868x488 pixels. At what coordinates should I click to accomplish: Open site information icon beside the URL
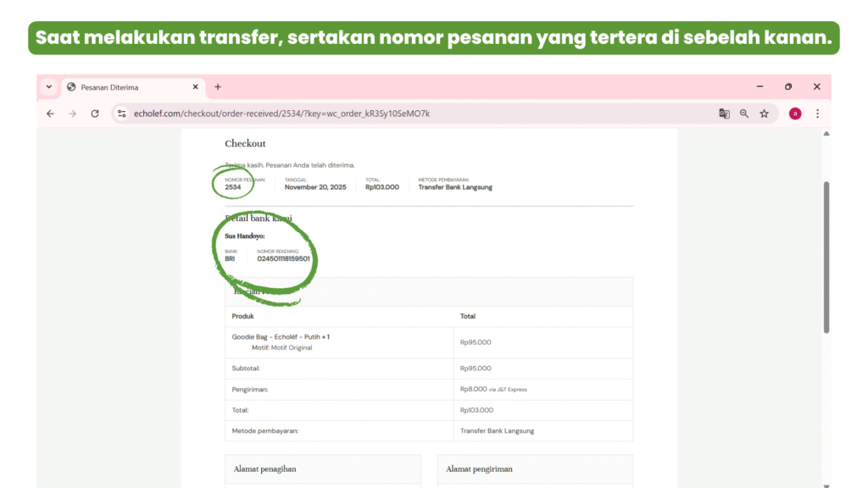tap(122, 114)
